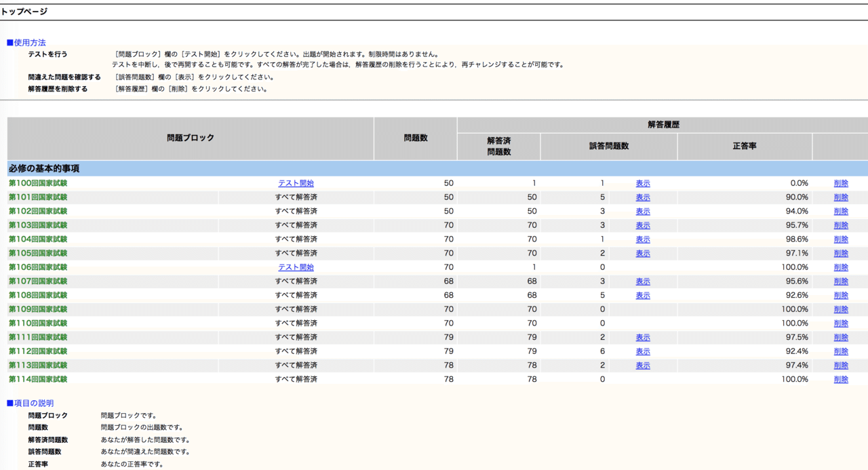This screenshot has height=470, width=868.
Task: Click the 問題ブロック column header
Action: 191,138
